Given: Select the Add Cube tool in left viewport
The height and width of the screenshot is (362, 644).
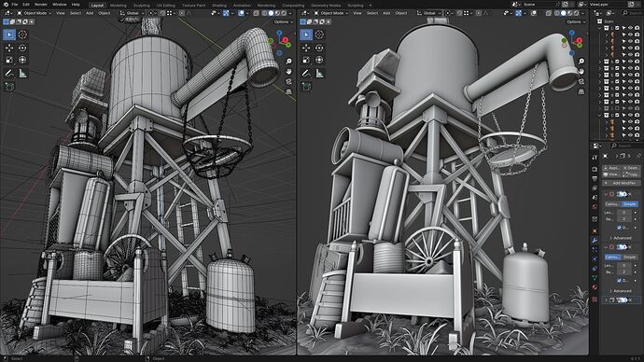Looking at the screenshot, I should pyautogui.click(x=9, y=87).
